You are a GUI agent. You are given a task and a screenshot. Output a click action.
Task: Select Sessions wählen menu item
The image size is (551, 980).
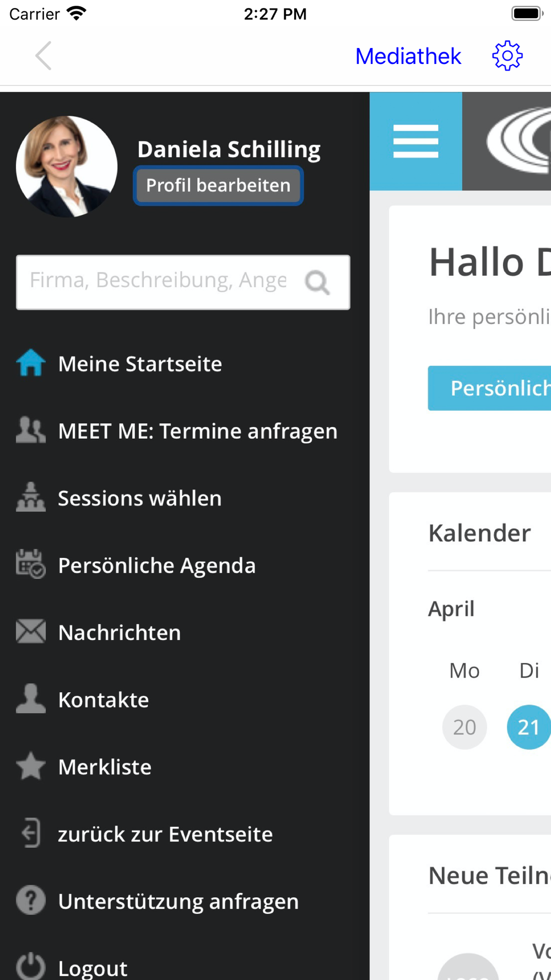139,498
